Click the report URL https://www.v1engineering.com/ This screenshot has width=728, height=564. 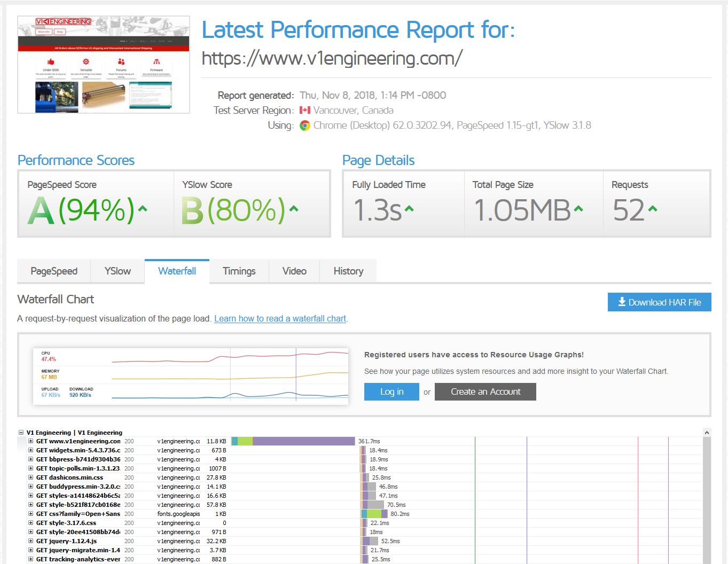click(x=332, y=58)
